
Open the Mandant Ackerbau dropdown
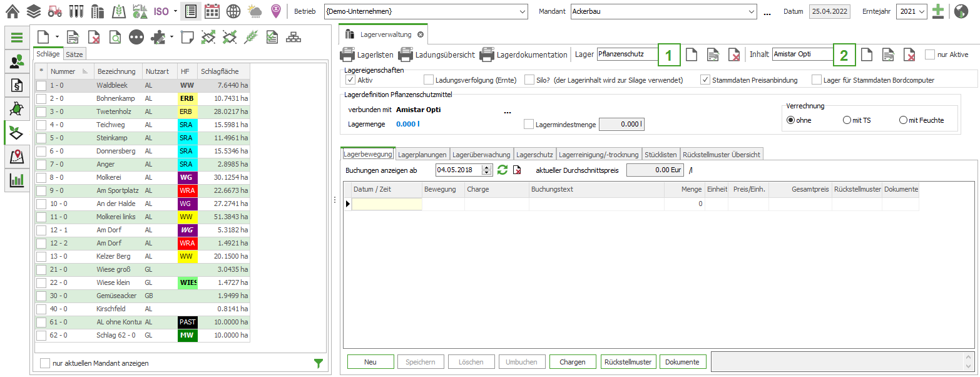point(752,12)
